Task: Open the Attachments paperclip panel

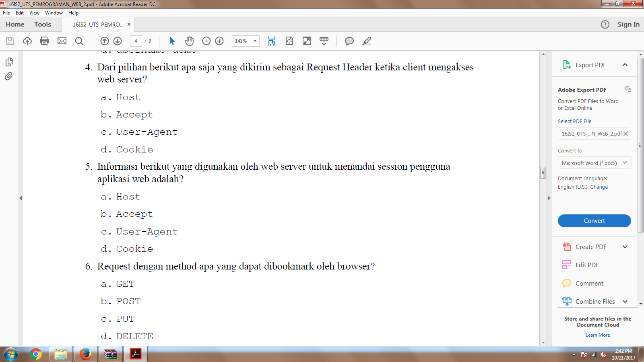Action: [x=9, y=76]
